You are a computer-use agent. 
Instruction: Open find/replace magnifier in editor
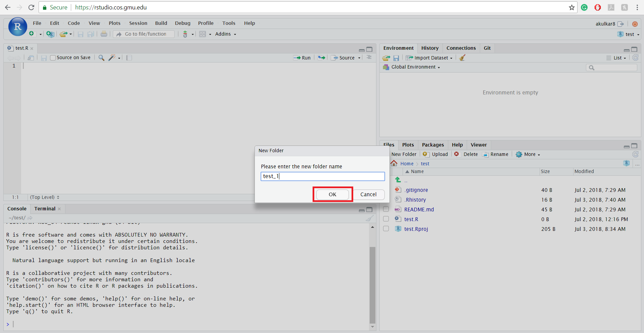point(101,58)
